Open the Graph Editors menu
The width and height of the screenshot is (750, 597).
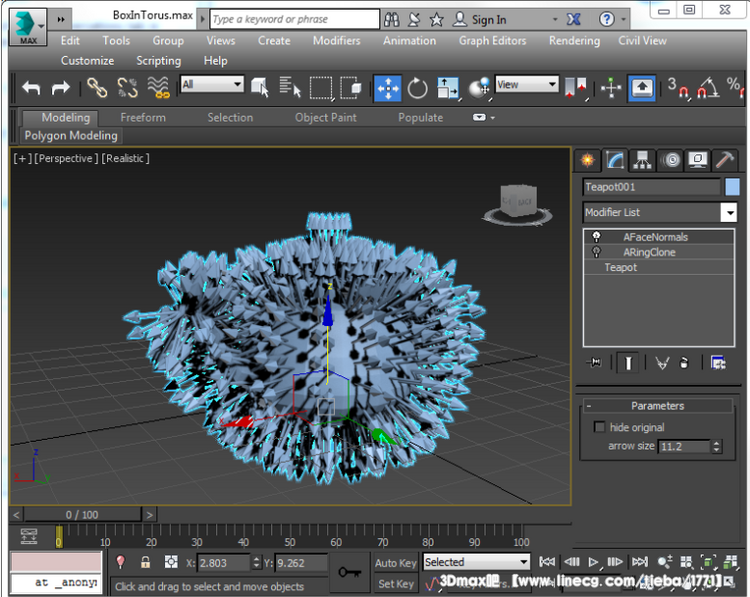point(492,41)
